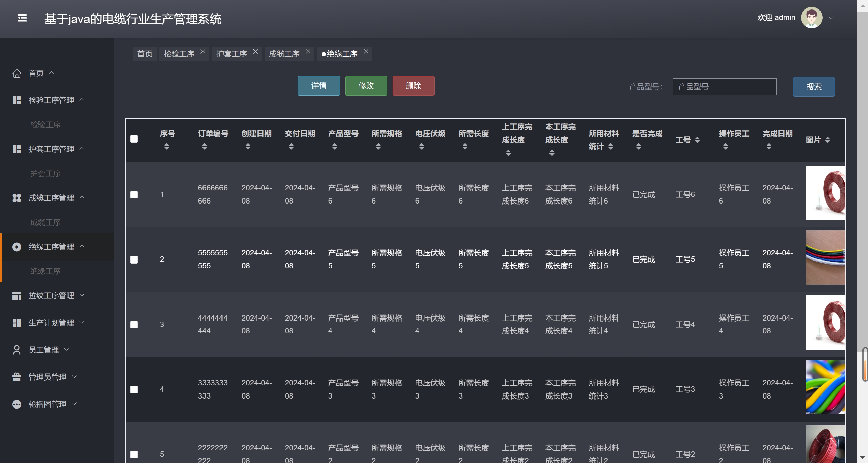
Task: Open the admin user dropdown arrow
Action: pyautogui.click(x=831, y=18)
